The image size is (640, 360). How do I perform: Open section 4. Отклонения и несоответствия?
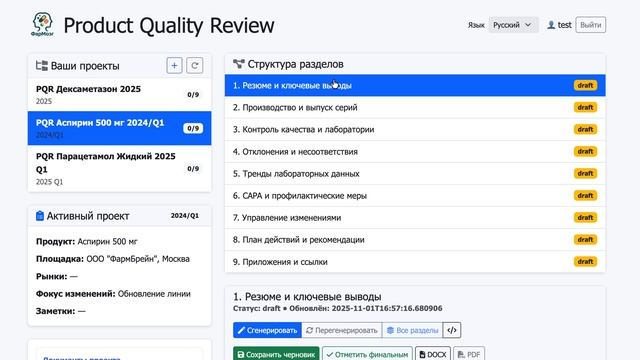(415, 151)
